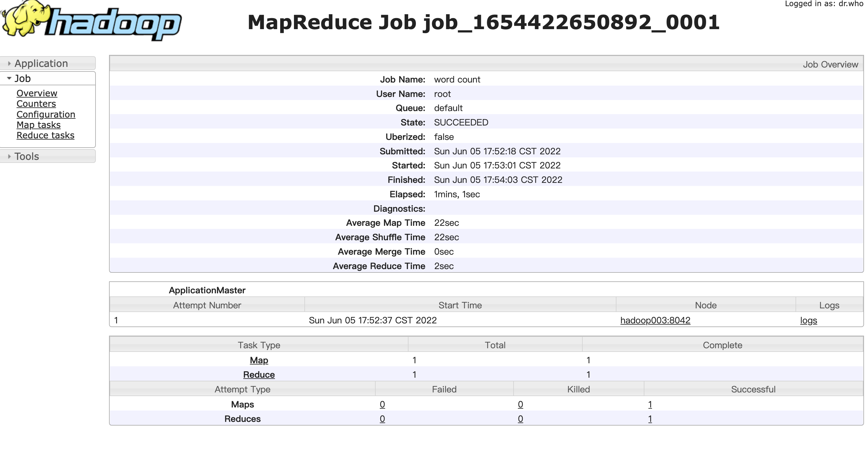The width and height of the screenshot is (868, 459).
Task: Select the Average Map Time value
Action: [447, 223]
